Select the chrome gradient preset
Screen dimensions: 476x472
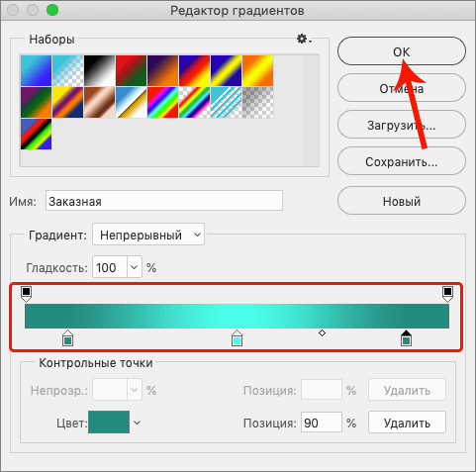[131, 102]
